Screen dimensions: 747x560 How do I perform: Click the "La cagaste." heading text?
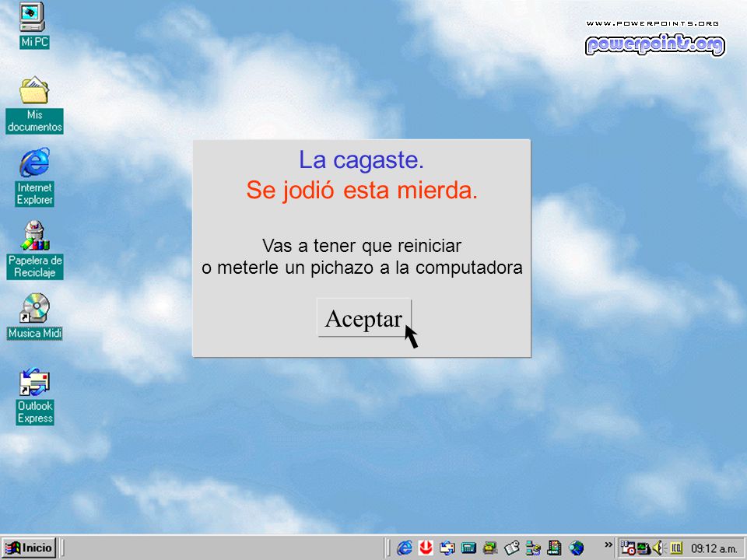pos(361,160)
